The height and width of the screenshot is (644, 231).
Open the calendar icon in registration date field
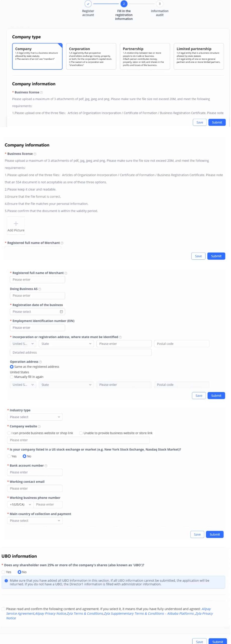pyautogui.click(x=61, y=312)
